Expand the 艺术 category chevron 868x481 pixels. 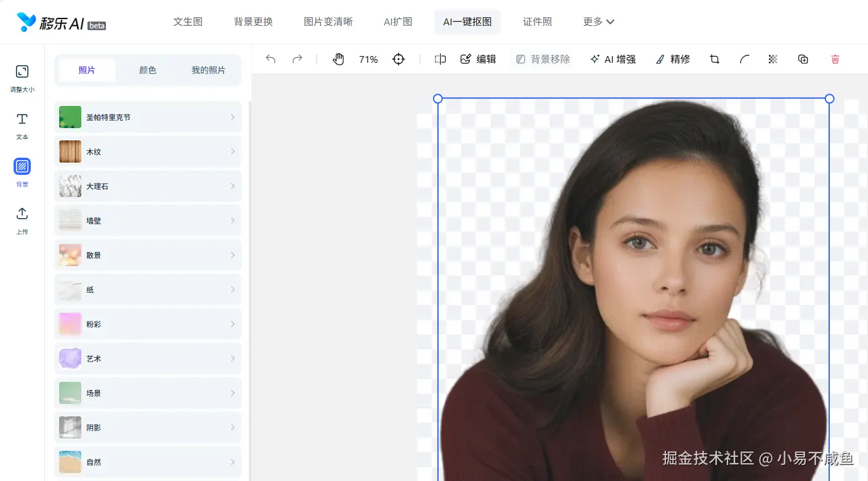(x=232, y=358)
